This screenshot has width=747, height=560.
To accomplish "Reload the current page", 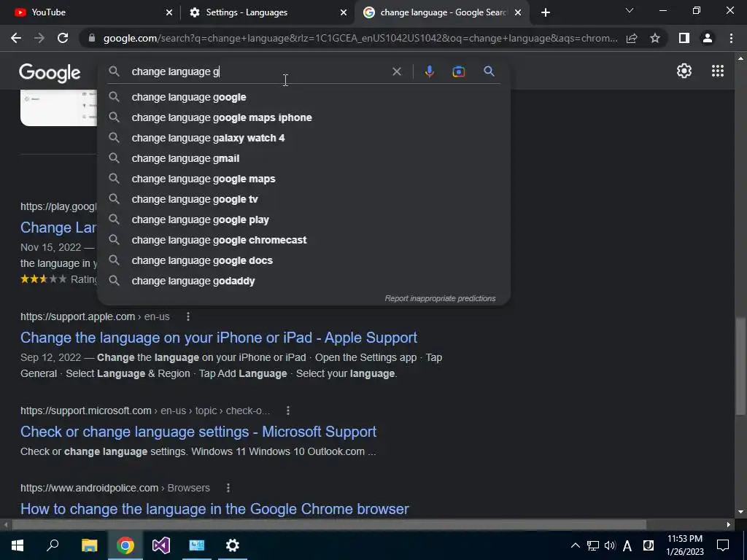I will [x=63, y=38].
